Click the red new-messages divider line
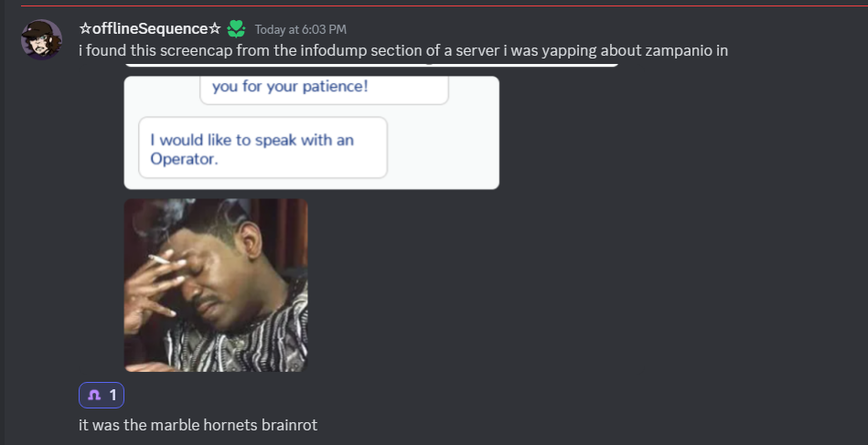This screenshot has height=445, width=868. pos(444,6)
